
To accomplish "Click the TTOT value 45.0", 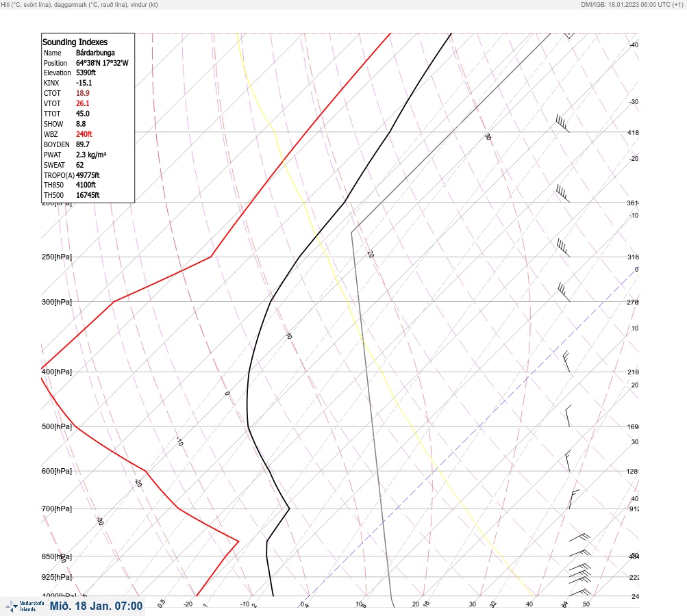I will (x=83, y=114).
